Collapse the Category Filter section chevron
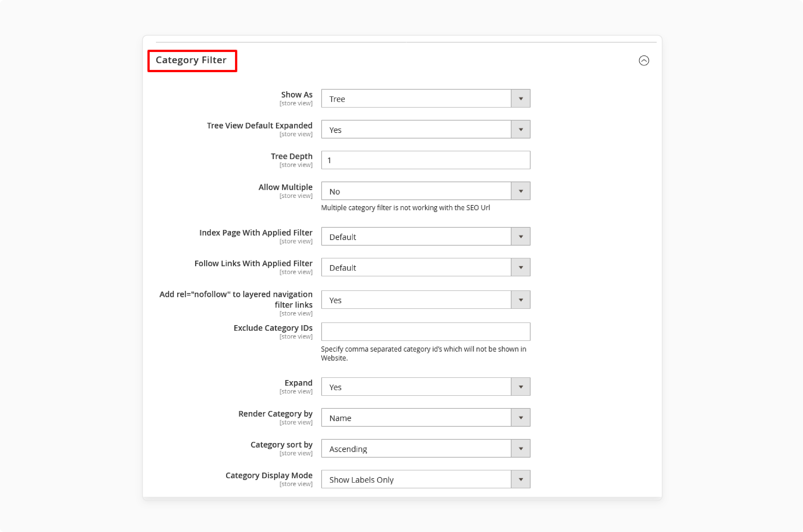Screen dimensions: 803x532 click(643, 60)
